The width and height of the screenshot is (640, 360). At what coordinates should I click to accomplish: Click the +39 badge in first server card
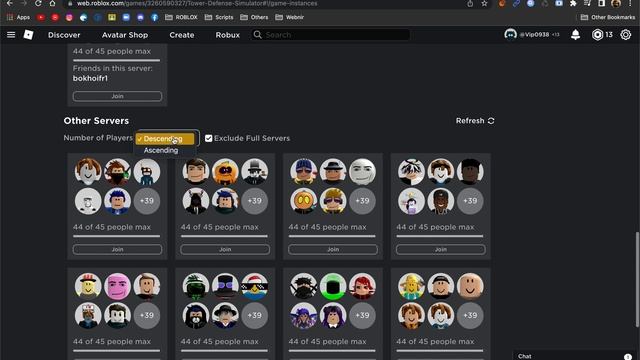[x=147, y=201]
